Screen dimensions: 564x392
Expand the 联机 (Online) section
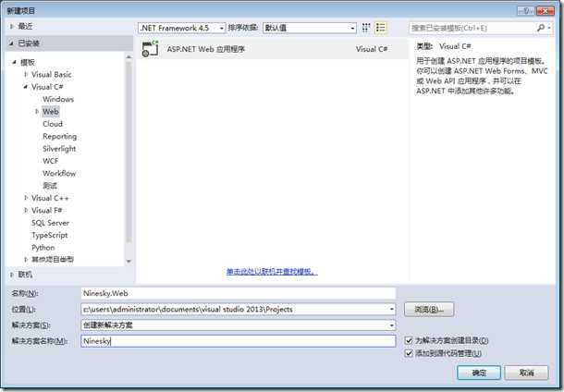click(x=12, y=275)
